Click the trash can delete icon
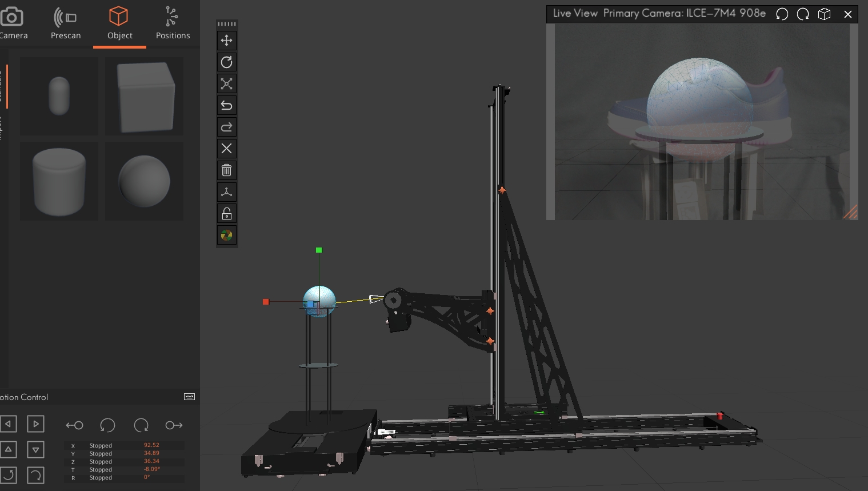Viewport: 868px width, 491px height. [x=227, y=170]
